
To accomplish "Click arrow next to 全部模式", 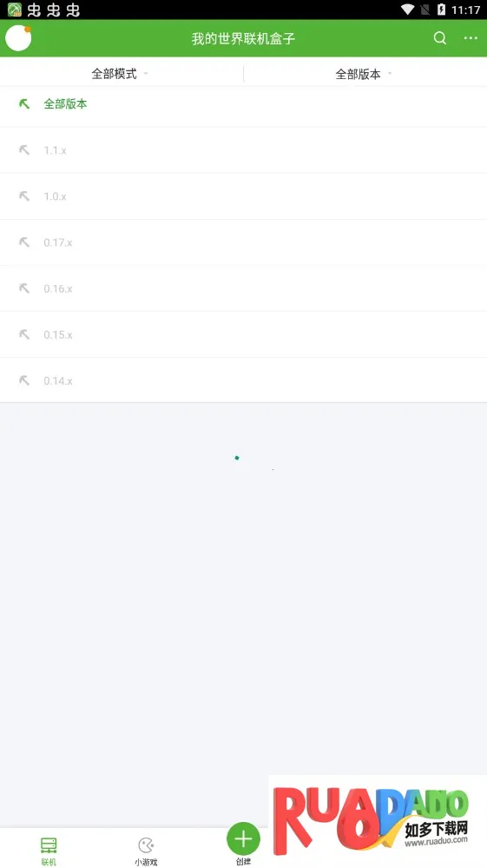I will coord(146,73).
